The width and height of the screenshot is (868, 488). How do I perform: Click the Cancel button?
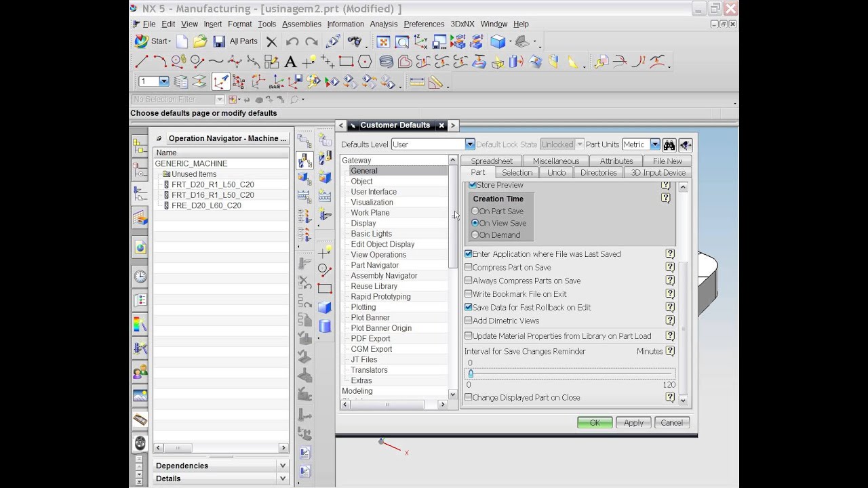coord(672,423)
